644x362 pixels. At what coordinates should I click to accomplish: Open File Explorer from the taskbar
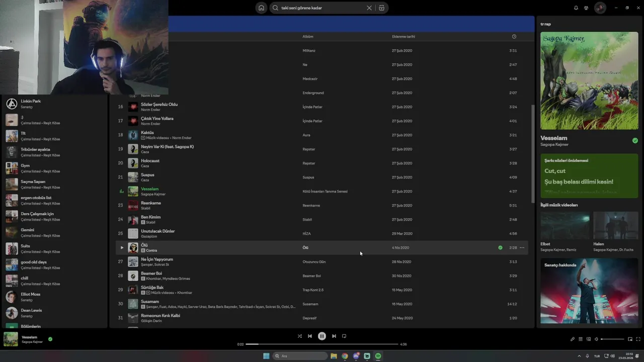tap(334, 356)
